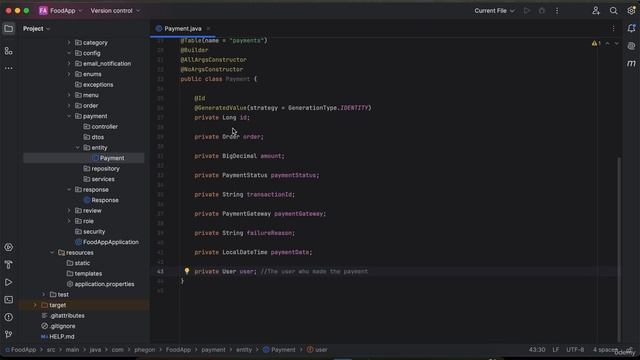The height and width of the screenshot is (360, 640).
Task: Open editor tabs options menu
Action: coord(613,29)
